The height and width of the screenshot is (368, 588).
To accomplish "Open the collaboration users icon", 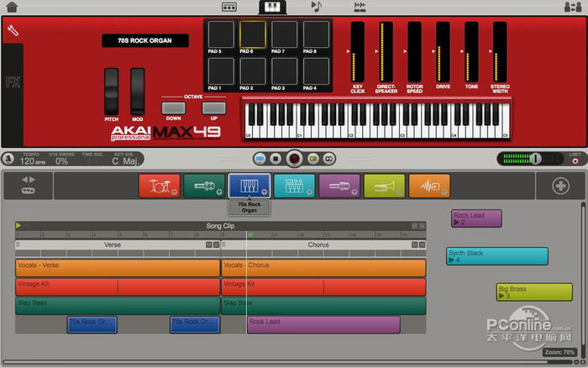I will pyautogui.click(x=573, y=7).
